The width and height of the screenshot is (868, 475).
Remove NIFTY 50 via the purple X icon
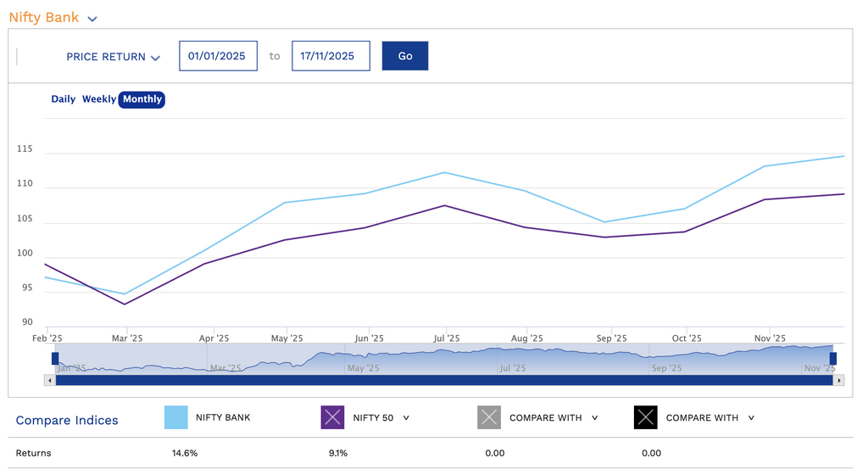[332, 417]
